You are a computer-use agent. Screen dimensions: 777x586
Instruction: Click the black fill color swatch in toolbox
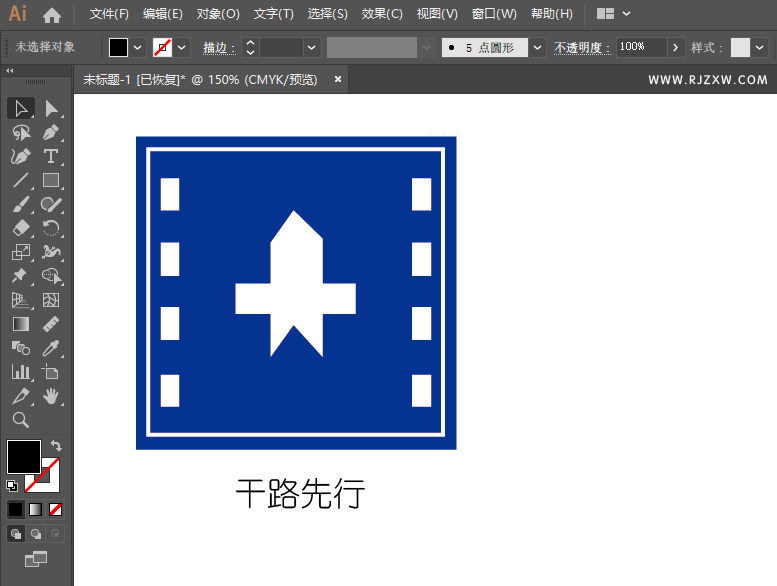(24, 456)
